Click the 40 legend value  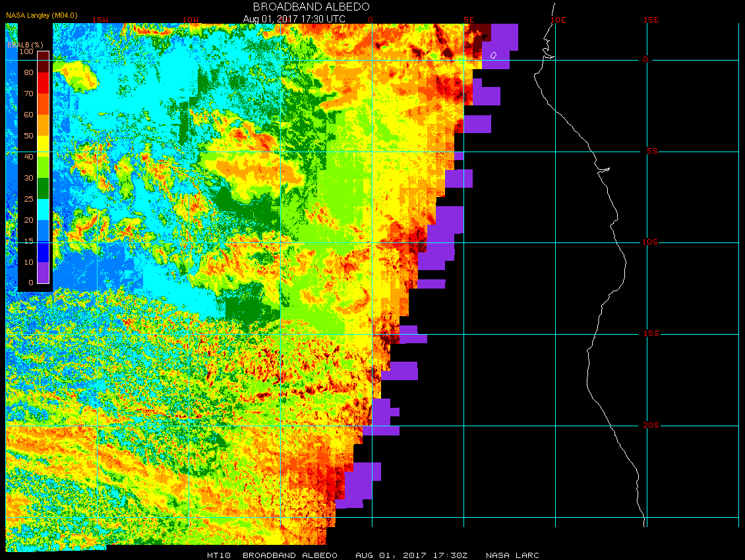click(x=29, y=157)
